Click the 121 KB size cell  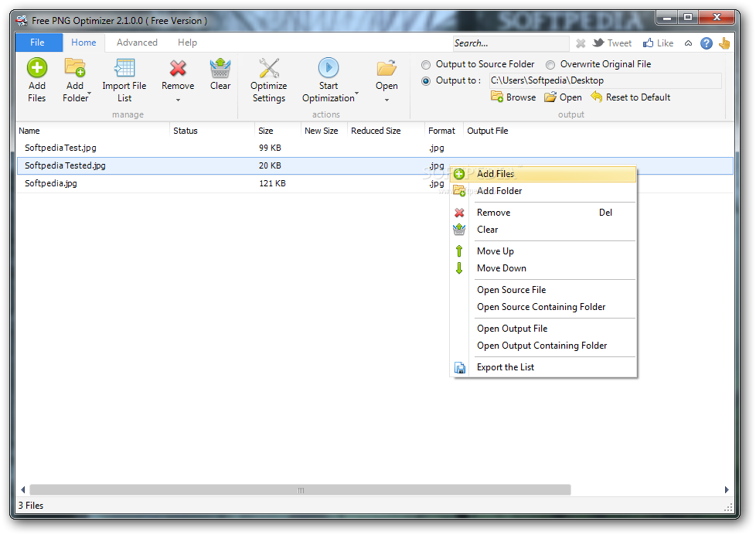pos(272,183)
